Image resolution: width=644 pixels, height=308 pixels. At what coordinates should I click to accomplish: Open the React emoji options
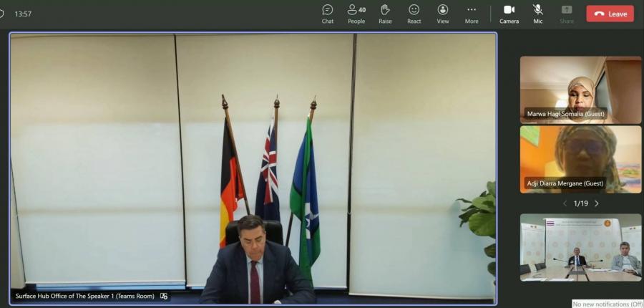tap(414, 13)
